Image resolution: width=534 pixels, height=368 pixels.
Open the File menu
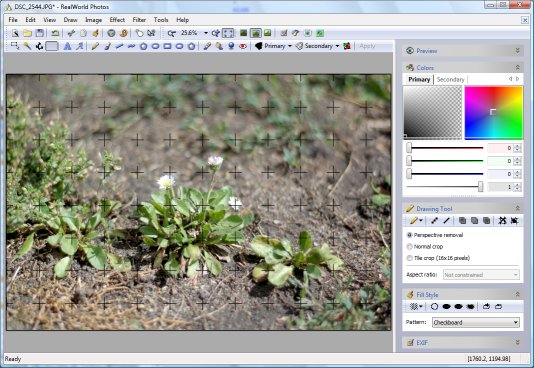13,20
